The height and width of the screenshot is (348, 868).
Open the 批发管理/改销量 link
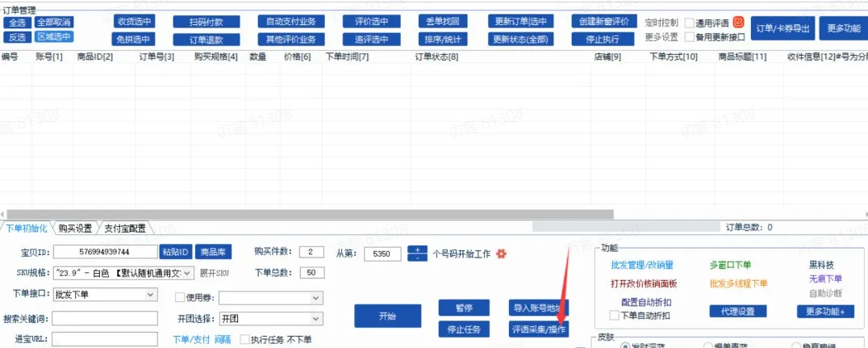tap(641, 265)
